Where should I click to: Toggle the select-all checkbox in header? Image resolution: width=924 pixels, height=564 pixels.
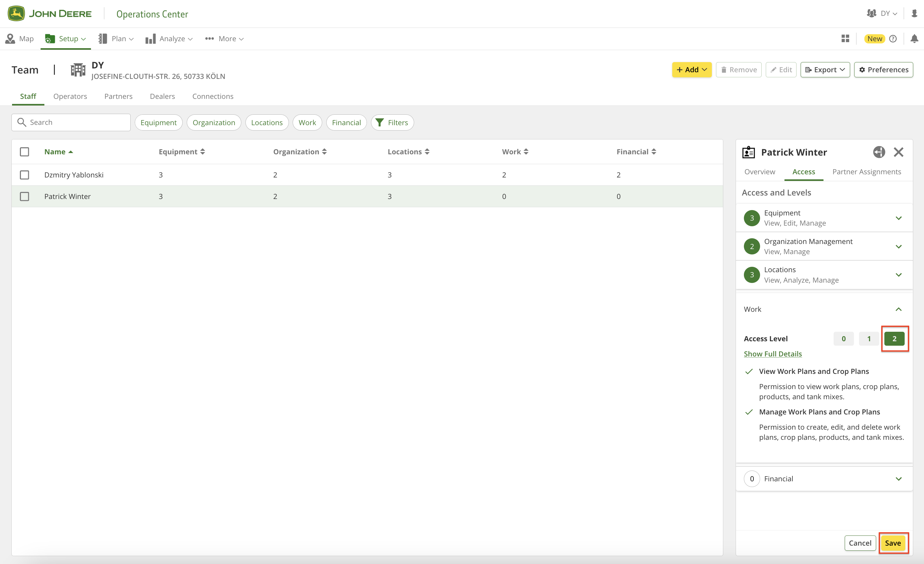pyautogui.click(x=24, y=152)
